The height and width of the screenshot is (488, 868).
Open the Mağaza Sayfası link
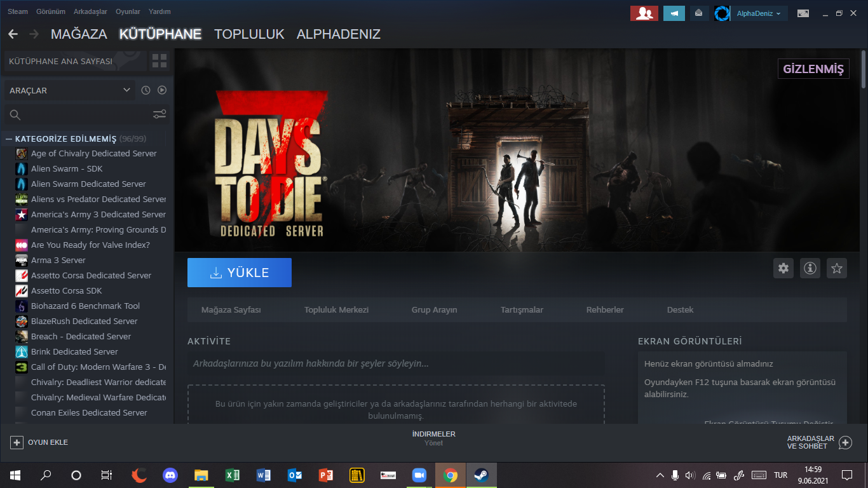[x=231, y=310]
